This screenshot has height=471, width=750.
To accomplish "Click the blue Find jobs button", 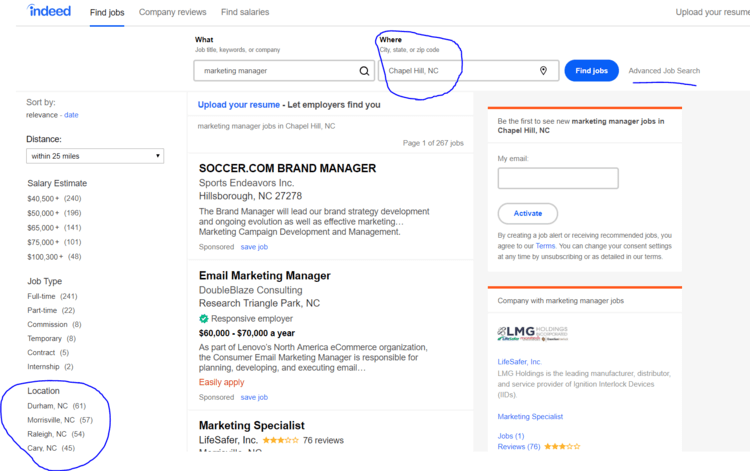I will (x=591, y=71).
